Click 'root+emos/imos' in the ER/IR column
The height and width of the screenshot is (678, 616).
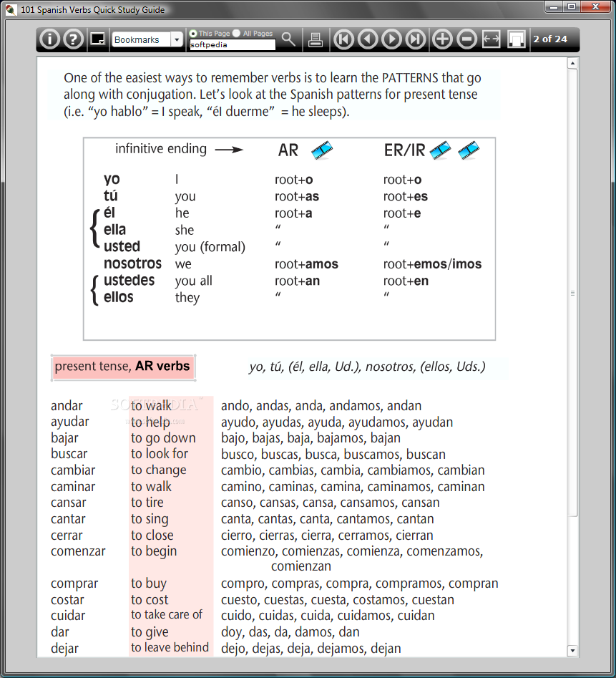[x=432, y=264]
